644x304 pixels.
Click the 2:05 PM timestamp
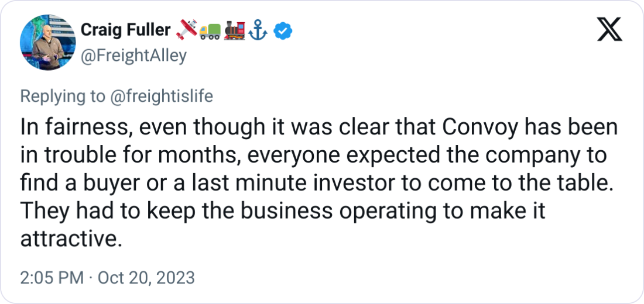tap(52, 278)
